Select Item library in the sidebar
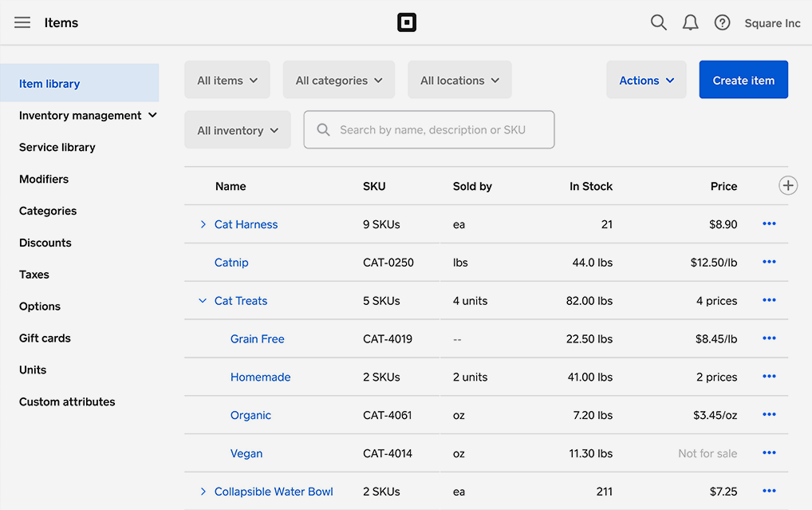The image size is (812, 510). (x=80, y=83)
